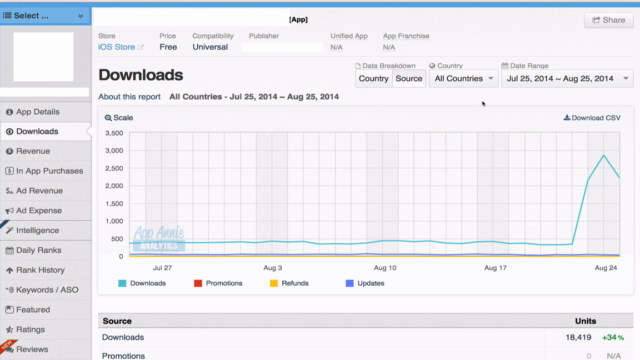Open Revenue in sidebar
The image size is (640, 360).
point(46,151)
